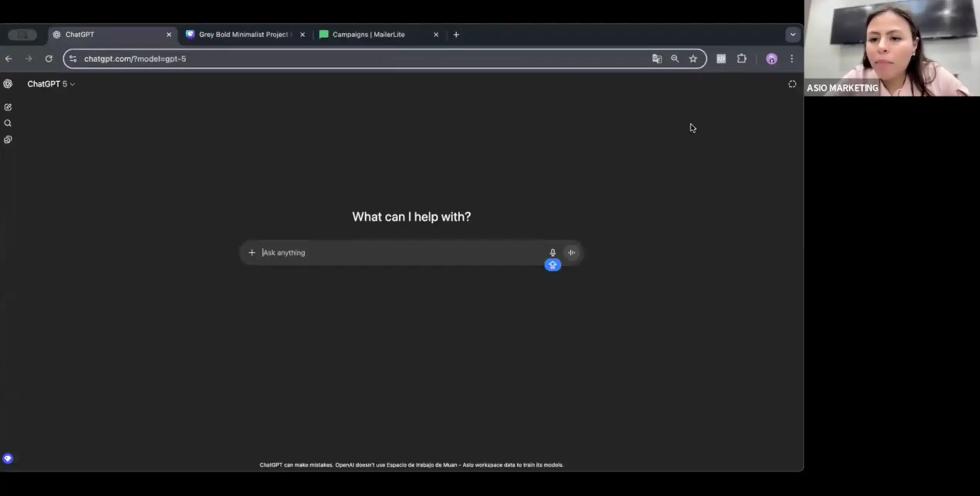Viewport: 980px width, 496px height.
Task: Click the translate page icon in address bar
Action: (657, 59)
